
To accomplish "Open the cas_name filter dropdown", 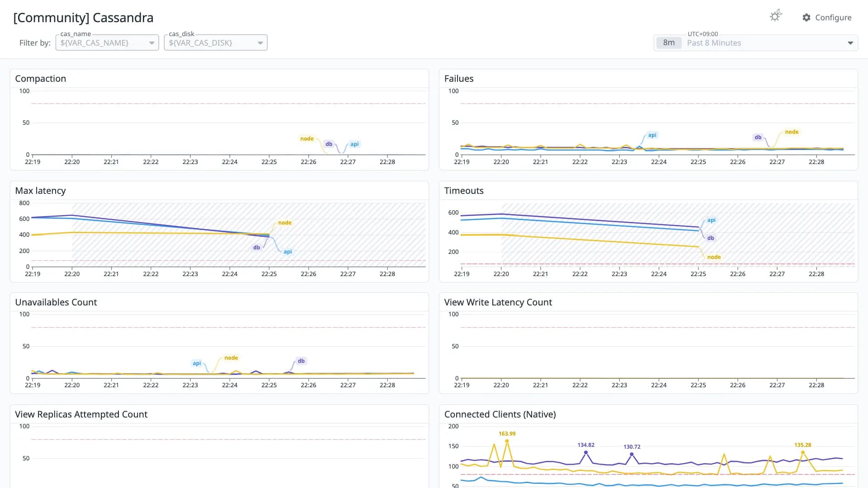I will [x=107, y=42].
